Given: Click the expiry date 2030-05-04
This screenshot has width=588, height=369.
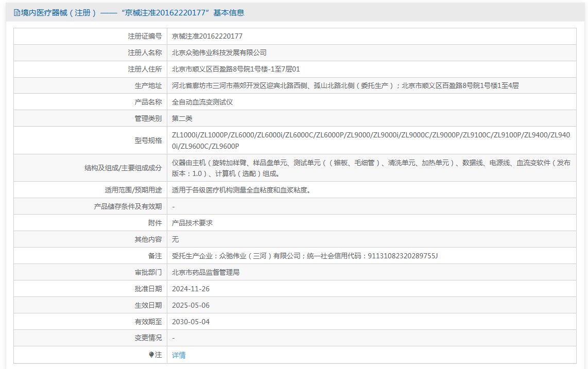Looking at the screenshot, I should pos(191,322).
